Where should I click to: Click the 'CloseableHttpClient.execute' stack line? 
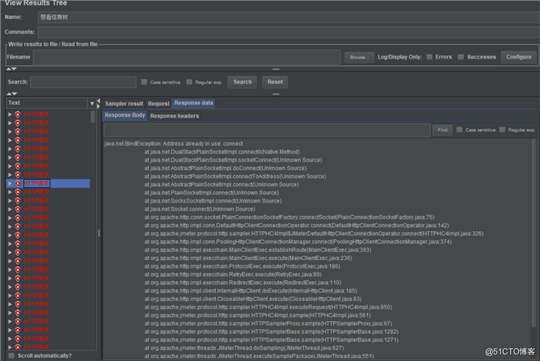253,299
